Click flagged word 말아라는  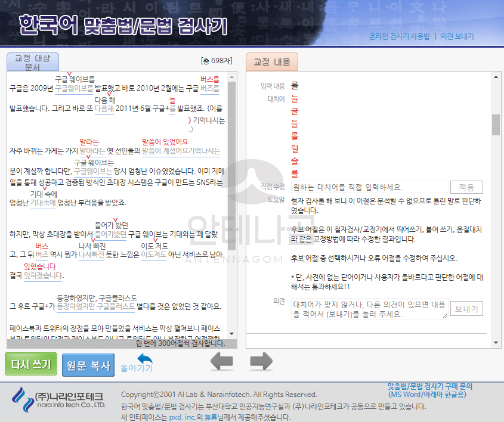(92, 151)
